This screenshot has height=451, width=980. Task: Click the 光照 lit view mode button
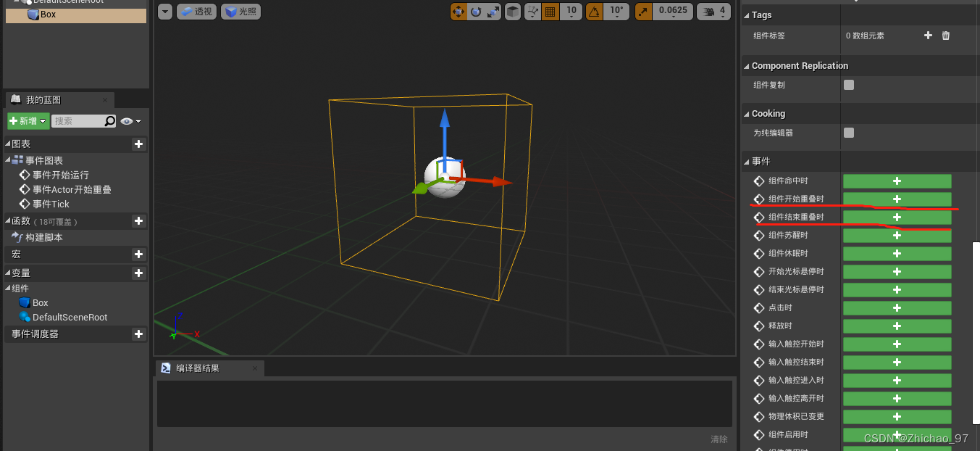(x=240, y=12)
